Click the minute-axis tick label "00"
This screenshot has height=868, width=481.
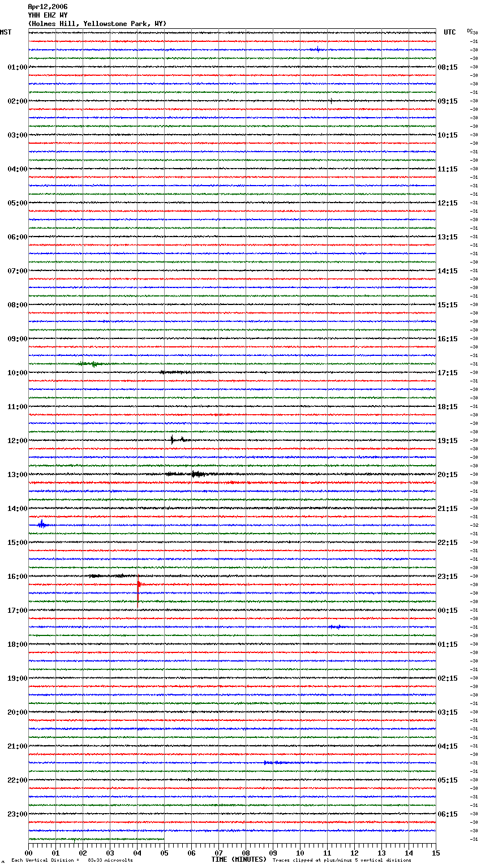(28, 853)
